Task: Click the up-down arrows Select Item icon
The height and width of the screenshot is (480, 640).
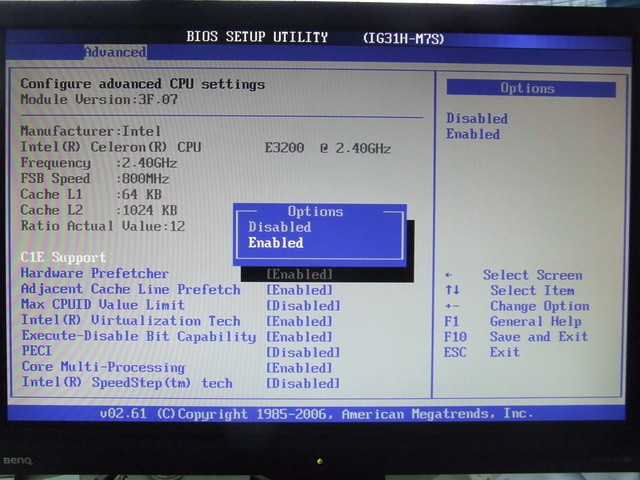Action: pos(451,291)
